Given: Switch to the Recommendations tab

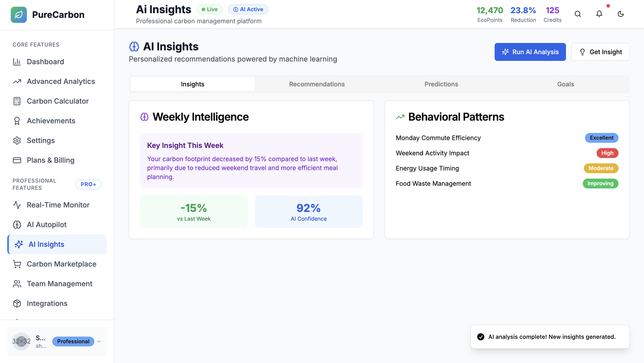Looking at the screenshot, I should [317, 84].
